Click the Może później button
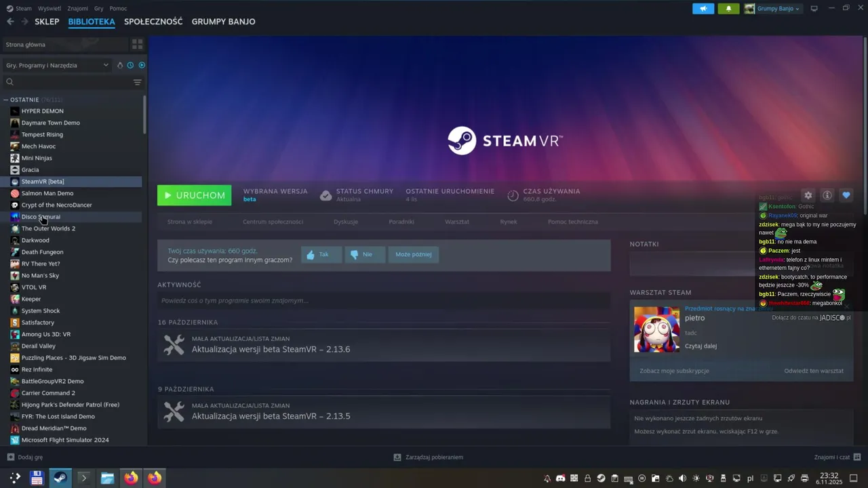This screenshot has width=868, height=488. click(414, 255)
